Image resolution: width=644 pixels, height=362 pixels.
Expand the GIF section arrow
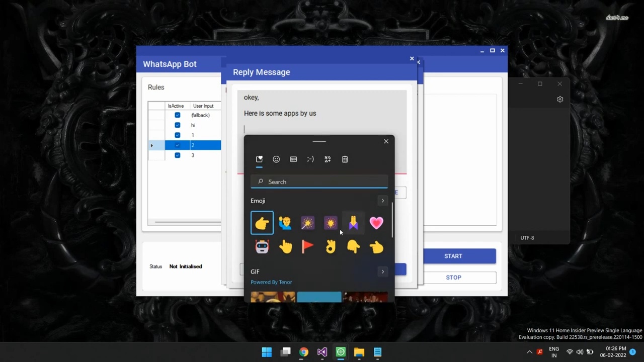pyautogui.click(x=382, y=271)
